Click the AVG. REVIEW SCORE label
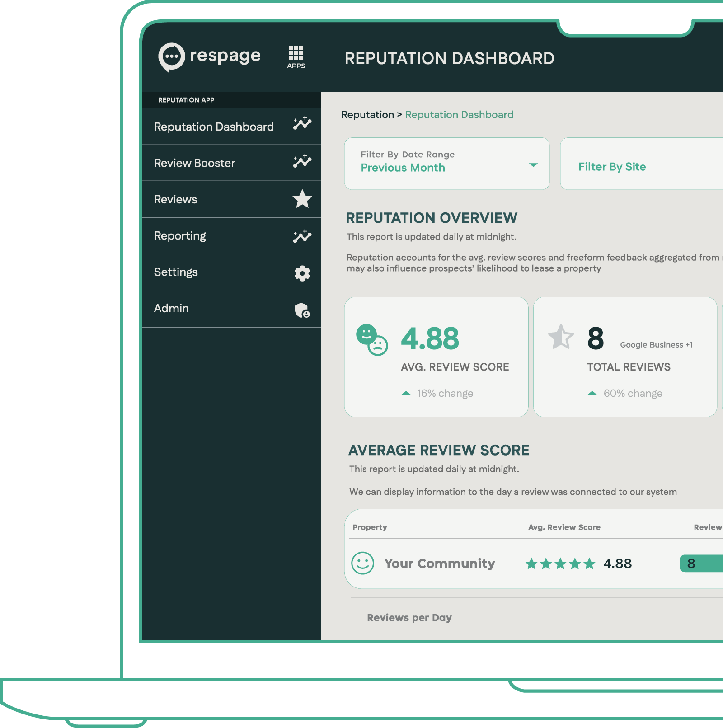The height and width of the screenshot is (728, 723). point(455,367)
